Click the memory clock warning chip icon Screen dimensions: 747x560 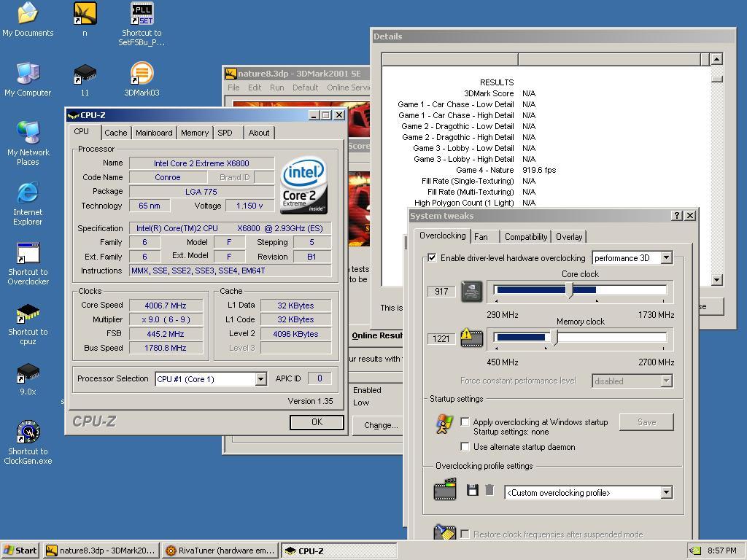point(472,338)
